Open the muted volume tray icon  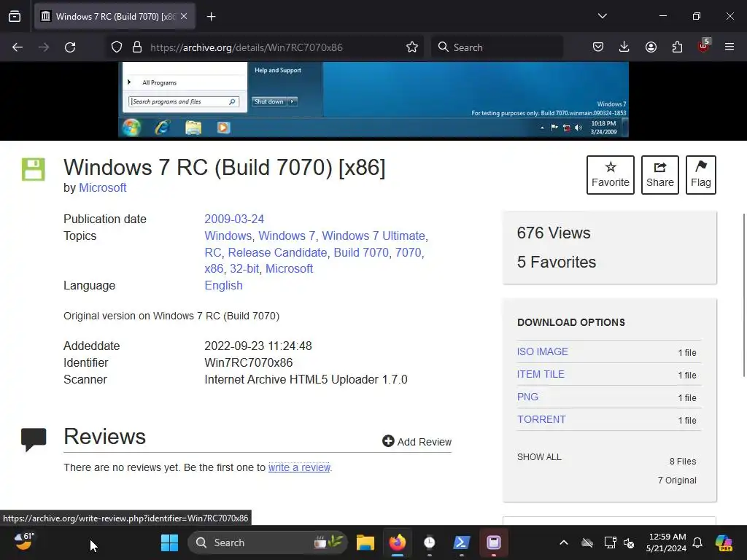tap(629, 542)
